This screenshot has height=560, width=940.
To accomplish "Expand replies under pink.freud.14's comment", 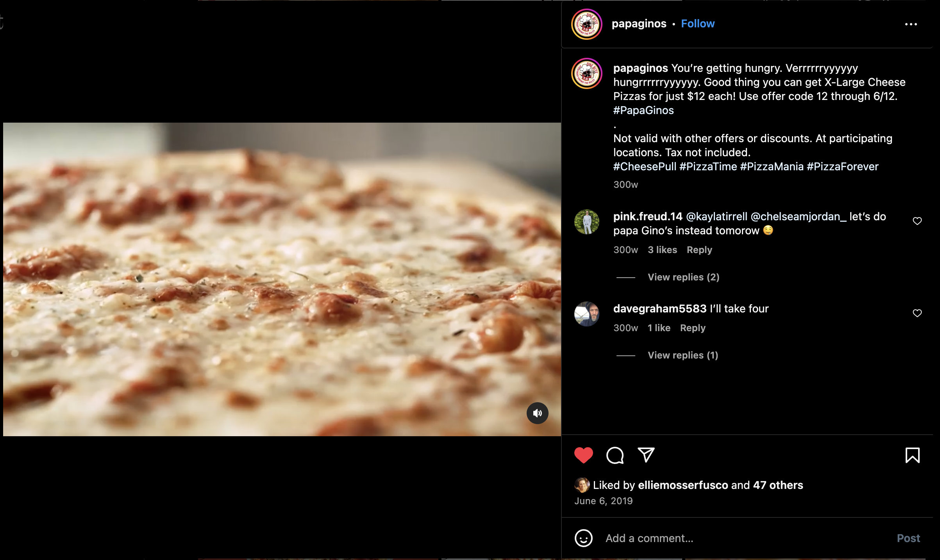I will [683, 277].
